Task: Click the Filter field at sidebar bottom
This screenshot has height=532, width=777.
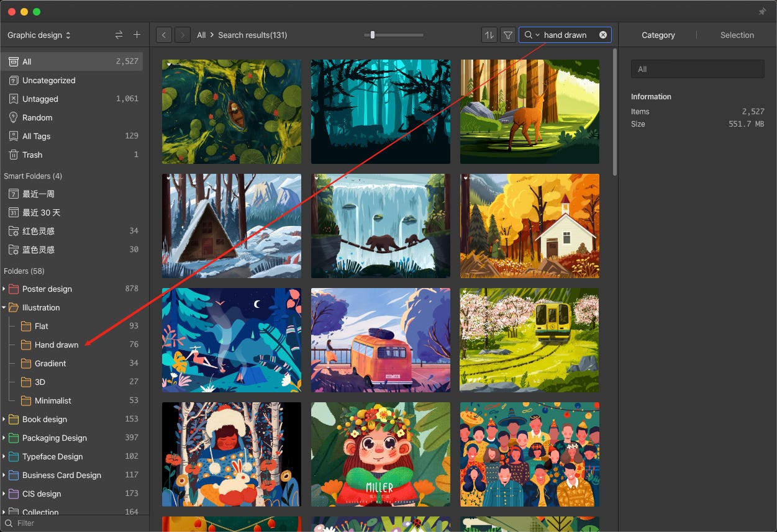Action: (75, 523)
